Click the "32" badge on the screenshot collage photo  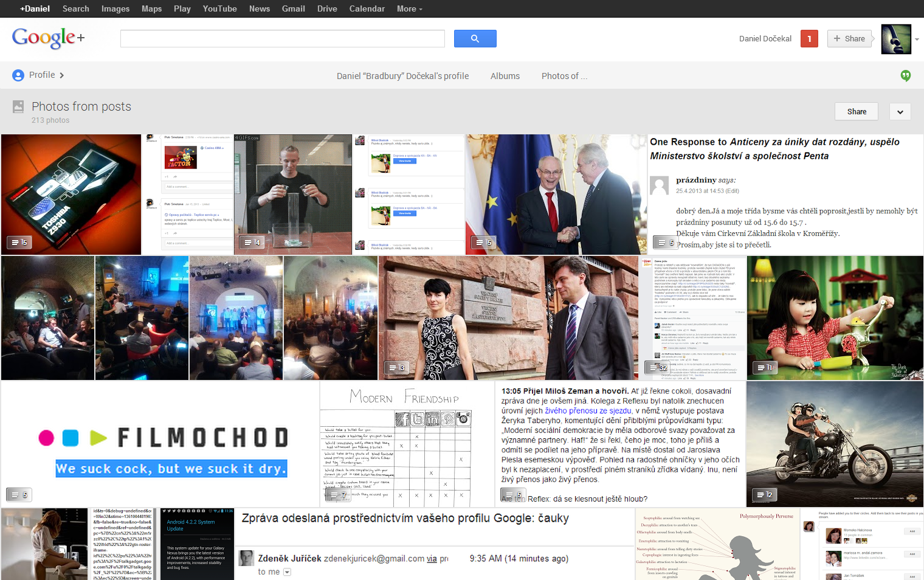click(657, 367)
